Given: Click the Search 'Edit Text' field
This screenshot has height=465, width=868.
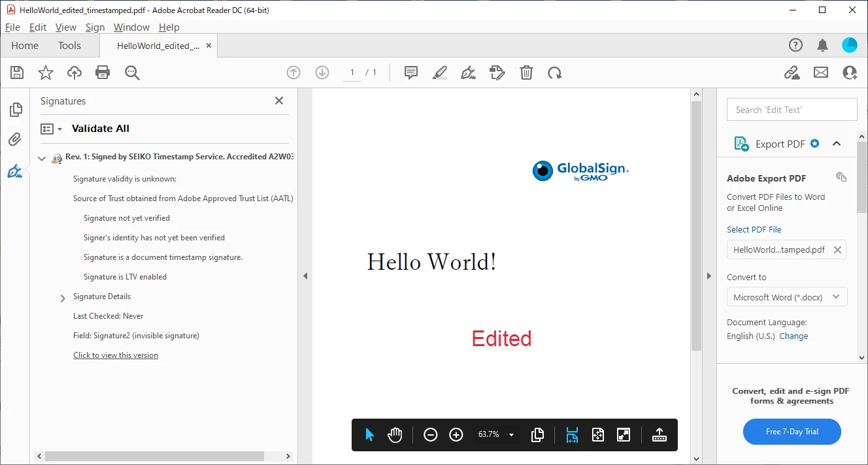Looking at the screenshot, I should [x=792, y=110].
